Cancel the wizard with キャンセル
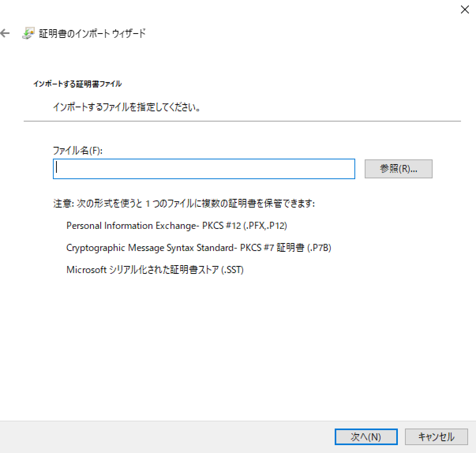This screenshot has height=453, width=476. (436, 437)
